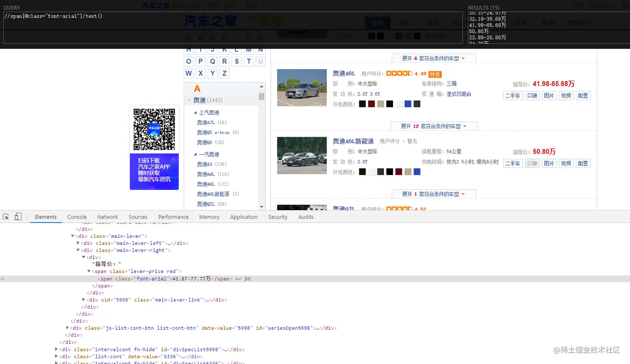630x364 pixels.
Task: Open 图片 for 奥迪A6L
Action: (x=549, y=96)
